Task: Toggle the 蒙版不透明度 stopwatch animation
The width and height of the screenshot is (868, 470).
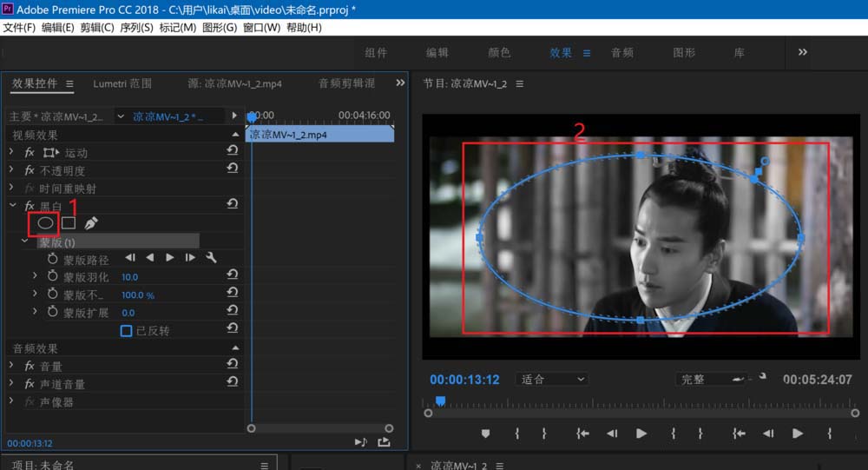Action: [53, 294]
